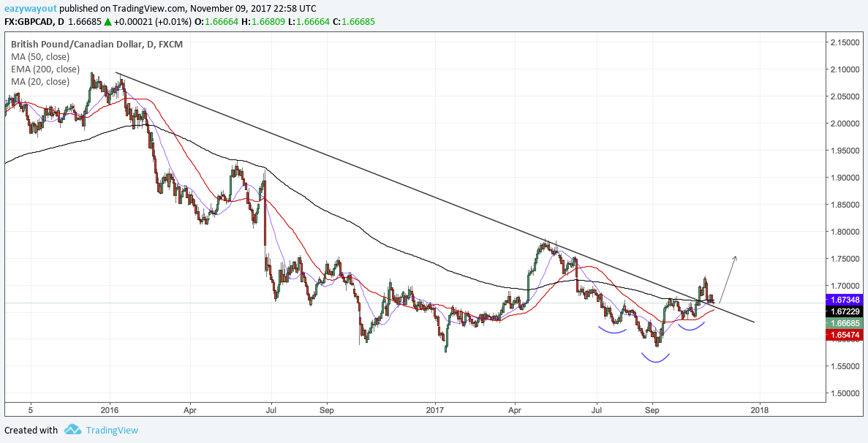
Task: Click the 2.00000 price axis value
Action: (845, 124)
